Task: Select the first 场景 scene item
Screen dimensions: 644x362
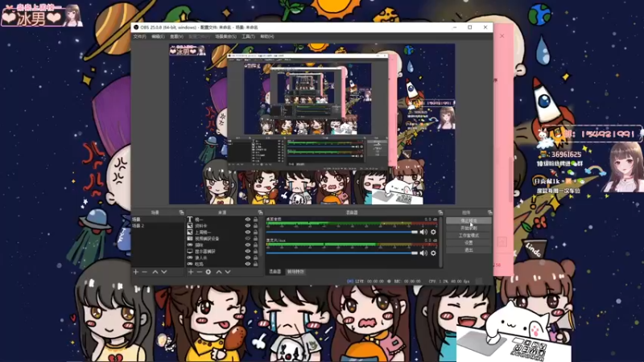Action: [158, 220]
